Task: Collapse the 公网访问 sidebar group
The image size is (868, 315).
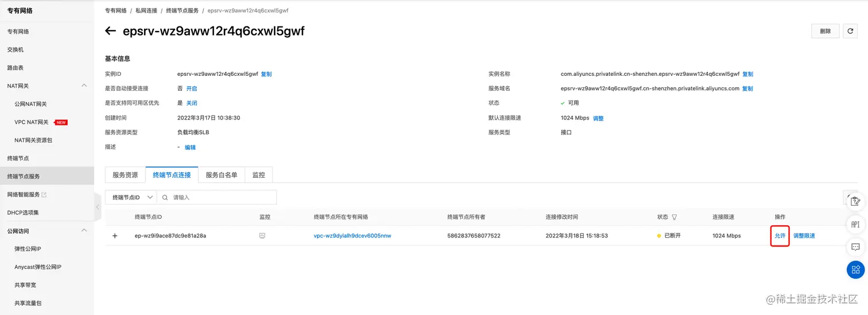Action: click(84, 231)
